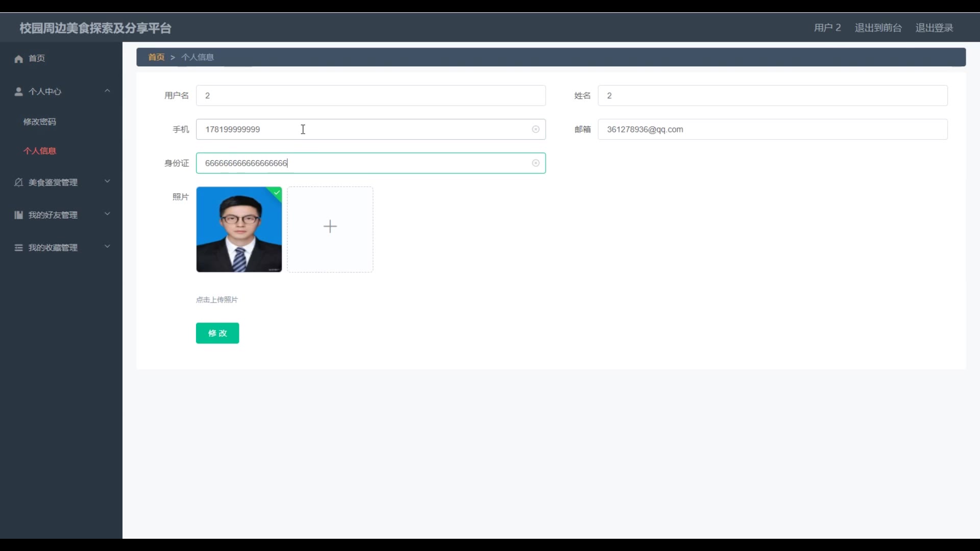
Task: Open 美食鉴赏管理 menu label
Action: [x=53, y=182]
